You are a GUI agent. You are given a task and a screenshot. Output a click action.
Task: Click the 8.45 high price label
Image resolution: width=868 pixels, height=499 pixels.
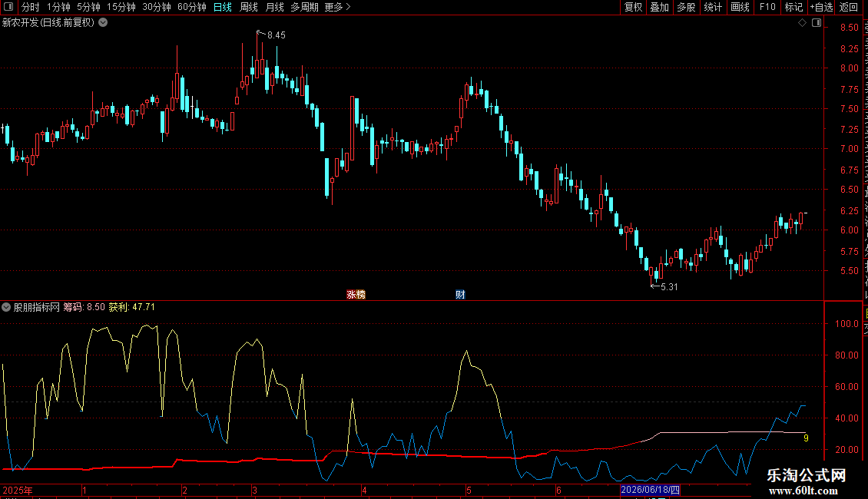pyautogui.click(x=277, y=35)
